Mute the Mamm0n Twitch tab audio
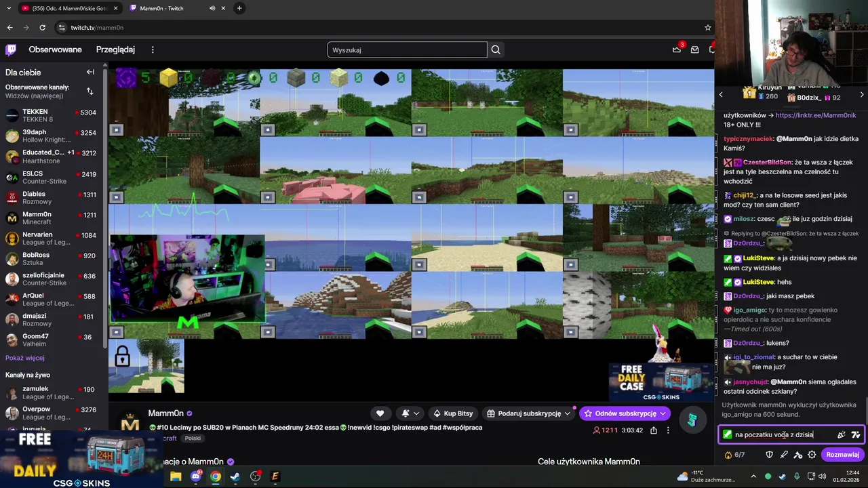The height and width of the screenshot is (488, 868). click(212, 8)
